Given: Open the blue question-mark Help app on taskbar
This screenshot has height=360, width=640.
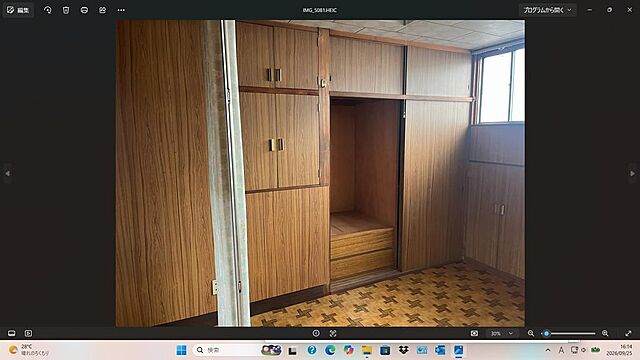Looking at the screenshot, I should 312,350.
